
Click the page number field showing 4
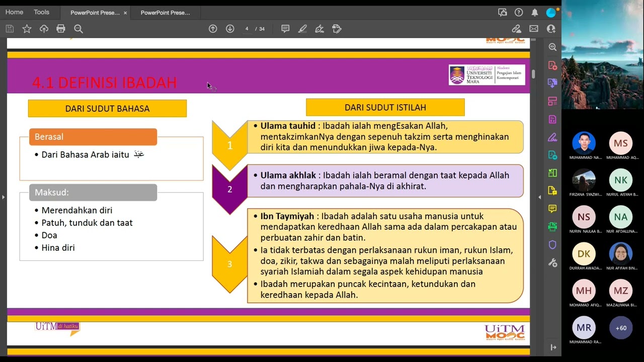pyautogui.click(x=247, y=29)
